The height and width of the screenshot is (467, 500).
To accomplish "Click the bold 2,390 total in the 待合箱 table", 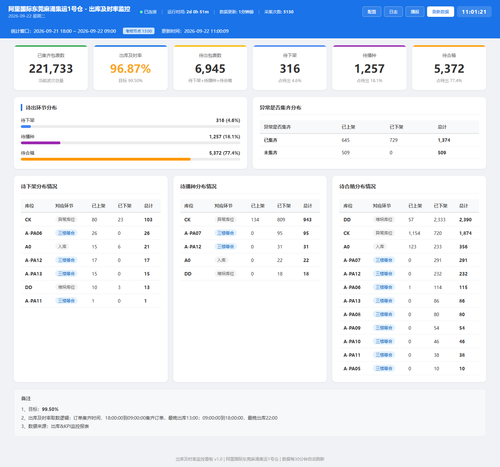I will 465,220.
